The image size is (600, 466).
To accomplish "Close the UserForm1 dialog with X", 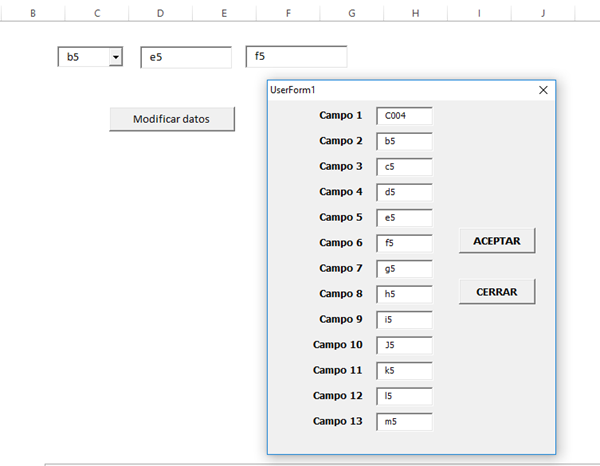I will 543,90.
